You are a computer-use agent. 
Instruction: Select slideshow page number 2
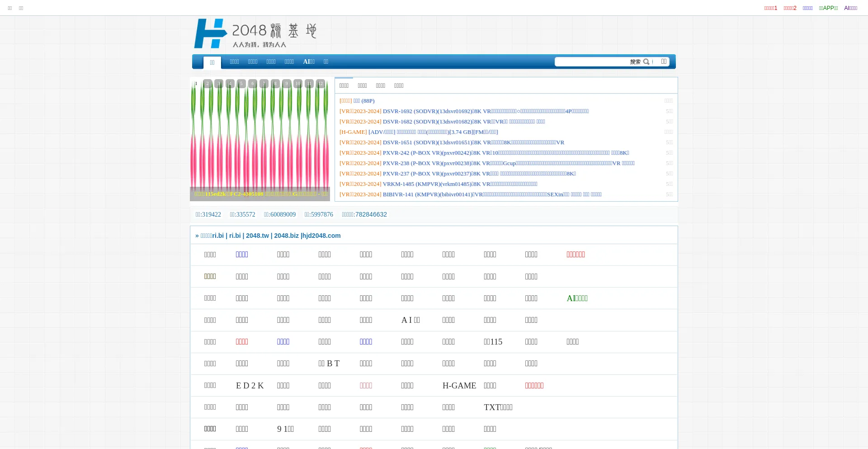pos(208,84)
